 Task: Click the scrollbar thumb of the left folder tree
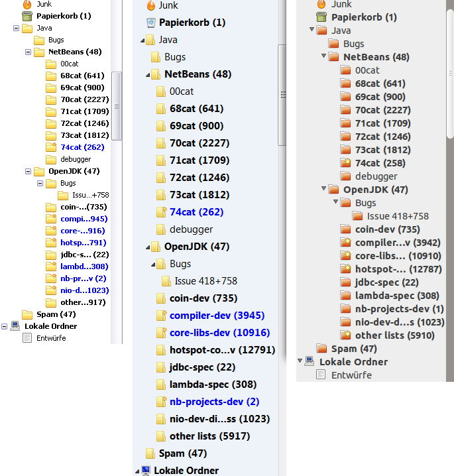pos(117,106)
